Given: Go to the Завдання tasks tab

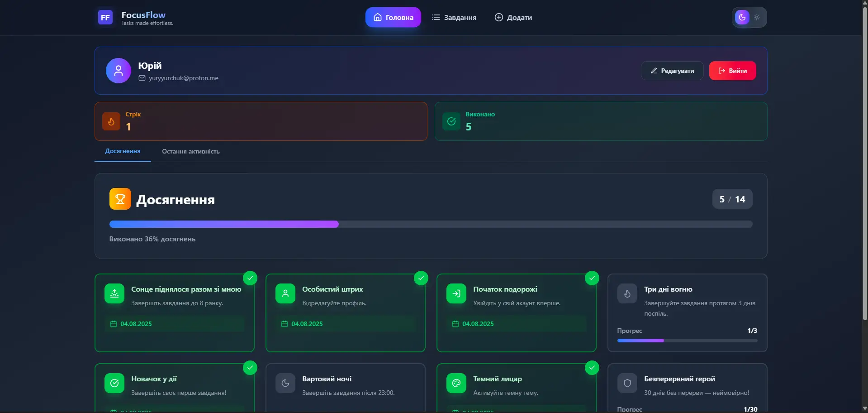Looking at the screenshot, I should (454, 17).
